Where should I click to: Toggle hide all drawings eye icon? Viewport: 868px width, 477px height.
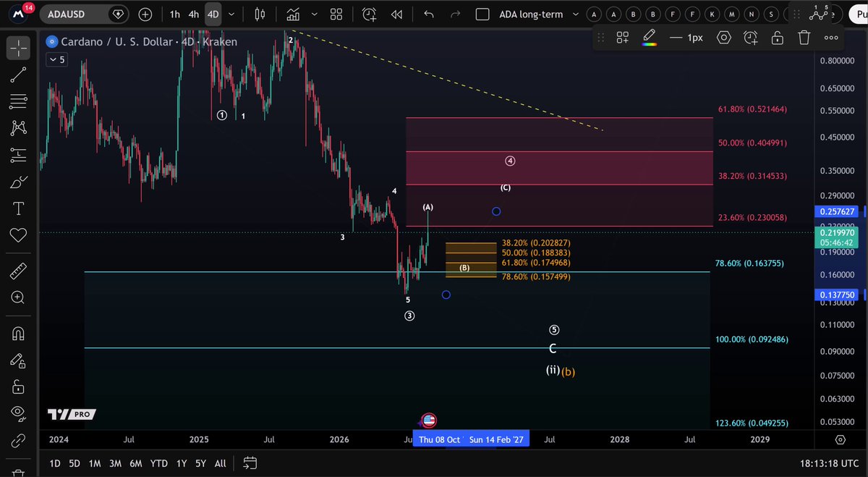point(18,413)
